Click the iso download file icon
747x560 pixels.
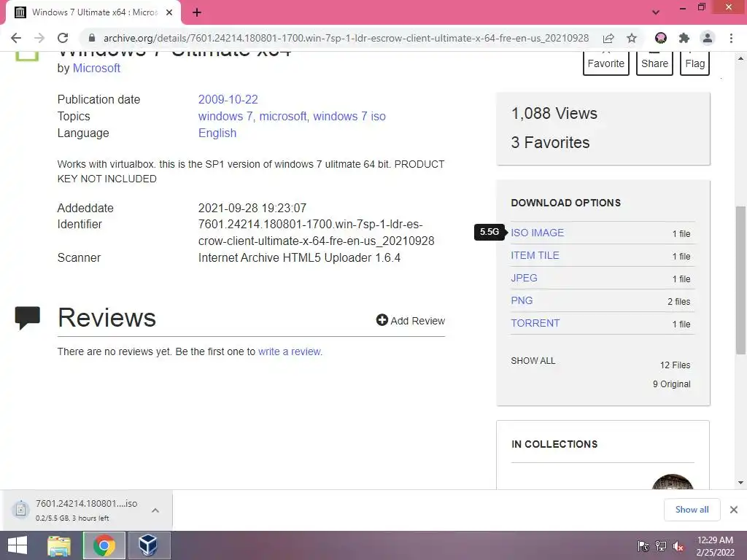pos(20,510)
